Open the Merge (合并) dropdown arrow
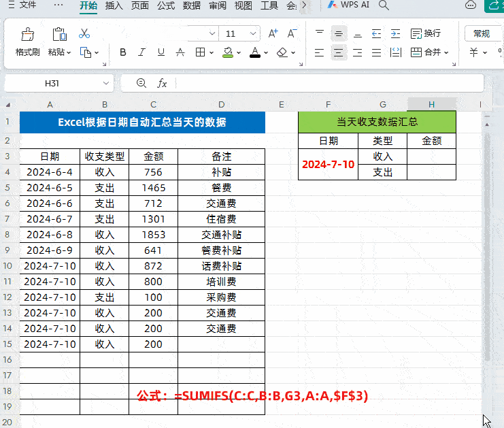The image size is (504, 428). pyautogui.click(x=446, y=52)
